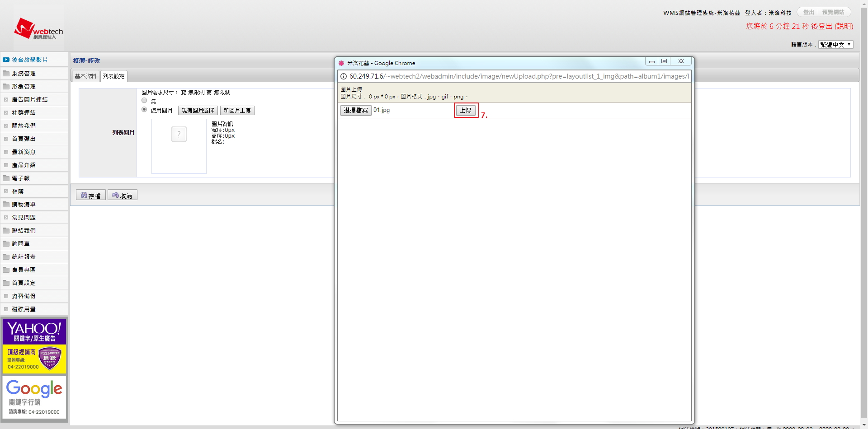Switch to the 列表設定 tab
This screenshot has width=868, height=429.
coord(113,76)
